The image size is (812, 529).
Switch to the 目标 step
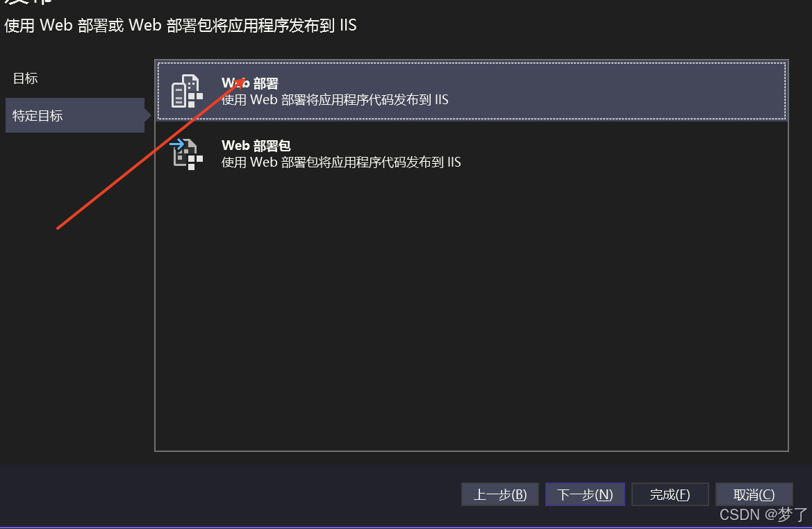point(26,78)
